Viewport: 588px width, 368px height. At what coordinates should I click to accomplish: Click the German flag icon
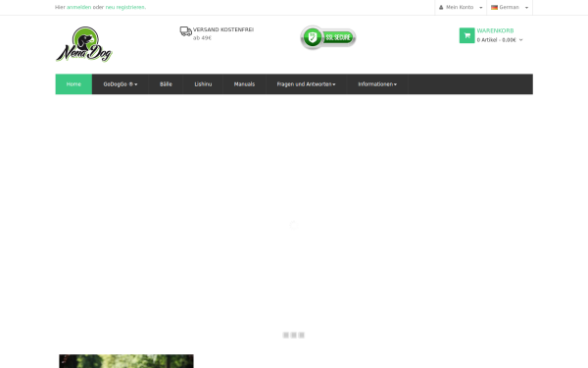coord(494,7)
